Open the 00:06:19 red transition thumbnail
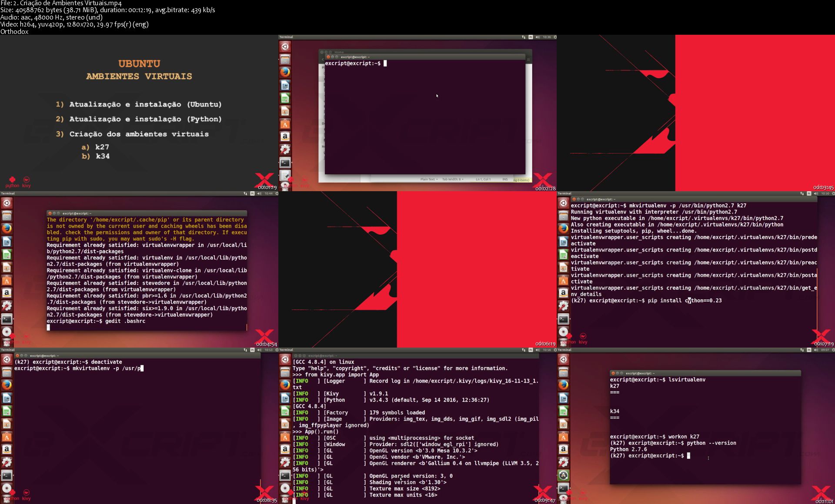The image size is (835, 504). tap(417, 269)
